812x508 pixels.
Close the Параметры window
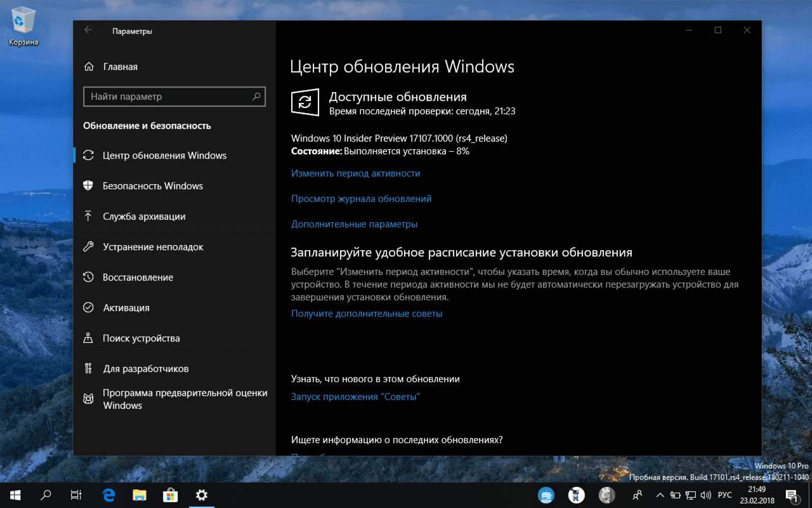coord(747,30)
